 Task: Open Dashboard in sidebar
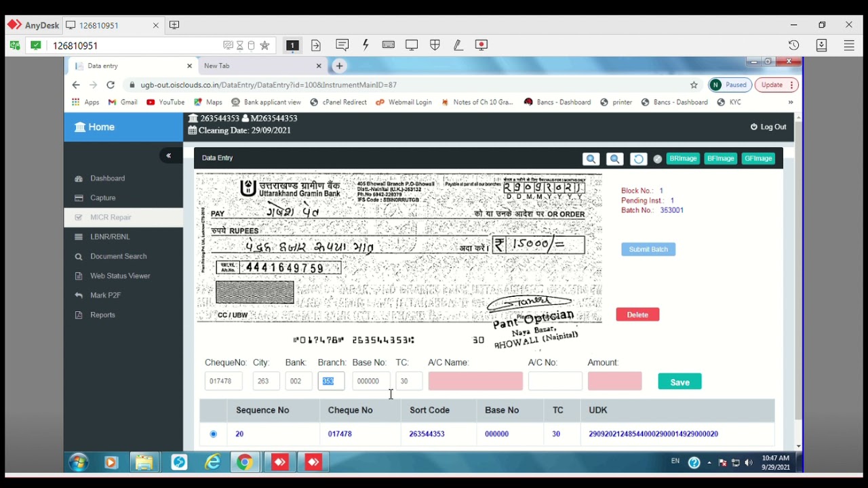pos(107,178)
